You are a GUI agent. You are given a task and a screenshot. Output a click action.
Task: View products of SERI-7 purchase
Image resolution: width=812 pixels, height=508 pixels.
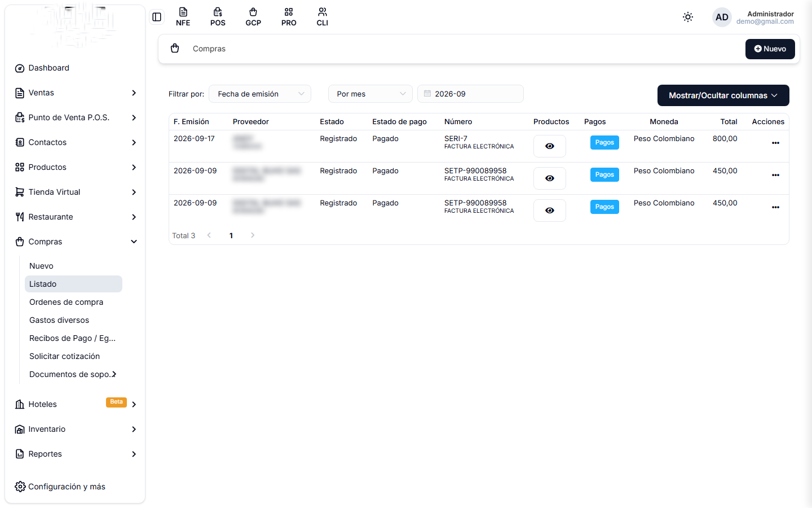(550, 146)
